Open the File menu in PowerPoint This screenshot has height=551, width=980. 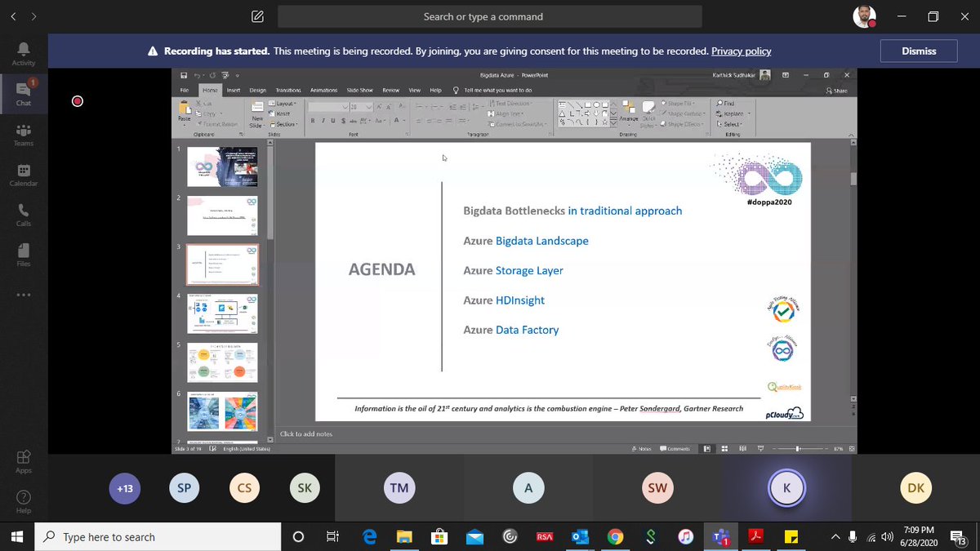pyautogui.click(x=185, y=90)
